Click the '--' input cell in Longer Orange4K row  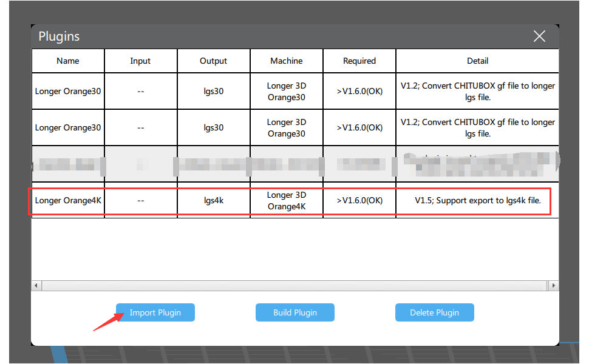click(140, 200)
